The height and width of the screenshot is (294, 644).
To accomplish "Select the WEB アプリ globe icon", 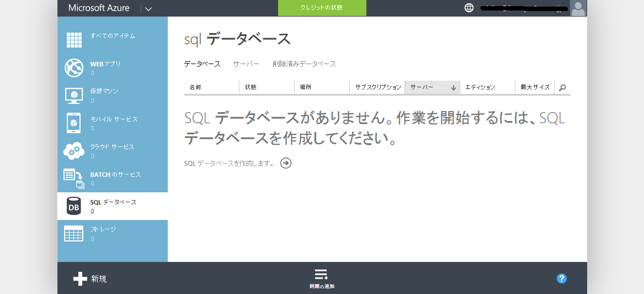I will coord(74,68).
